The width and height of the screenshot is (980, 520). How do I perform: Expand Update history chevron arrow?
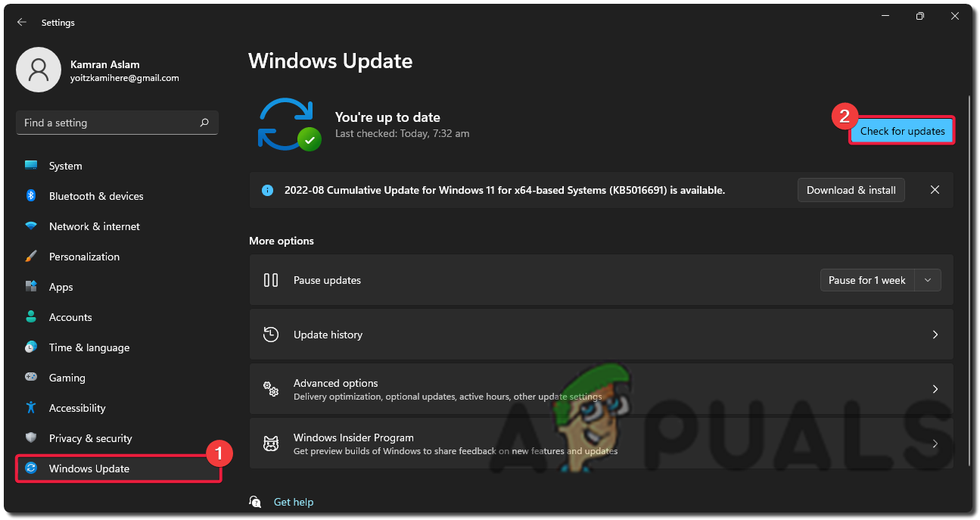click(935, 335)
